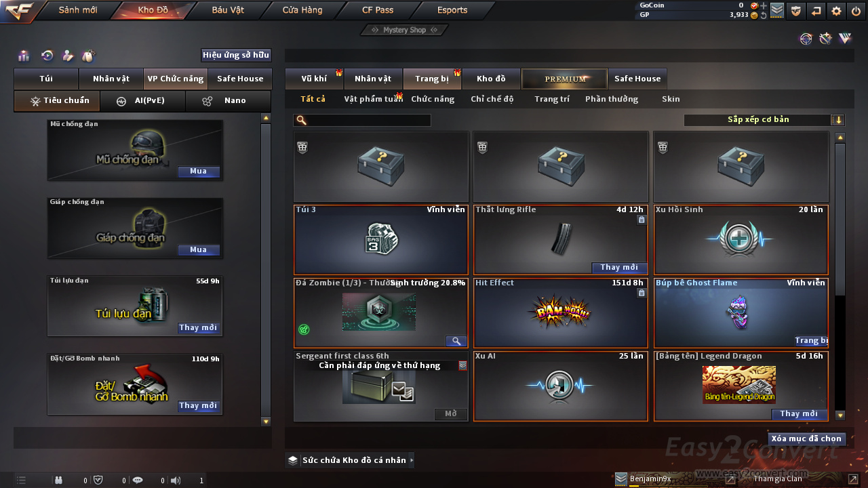Click the power exit icon

click(x=856, y=11)
